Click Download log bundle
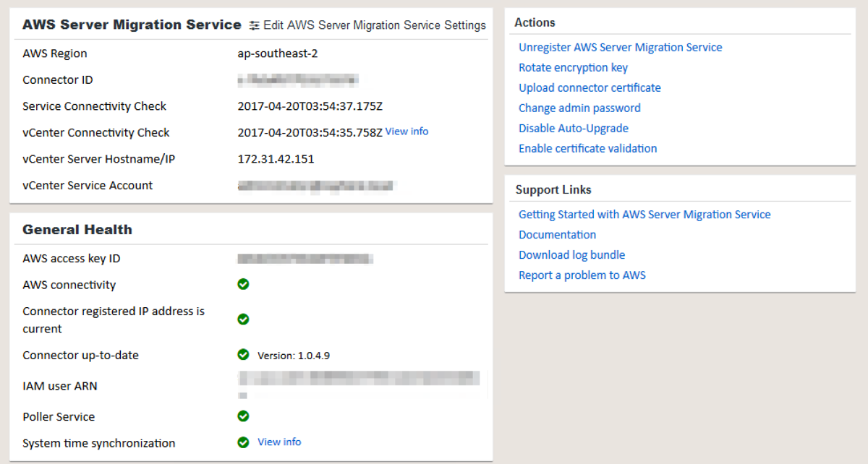 click(571, 255)
